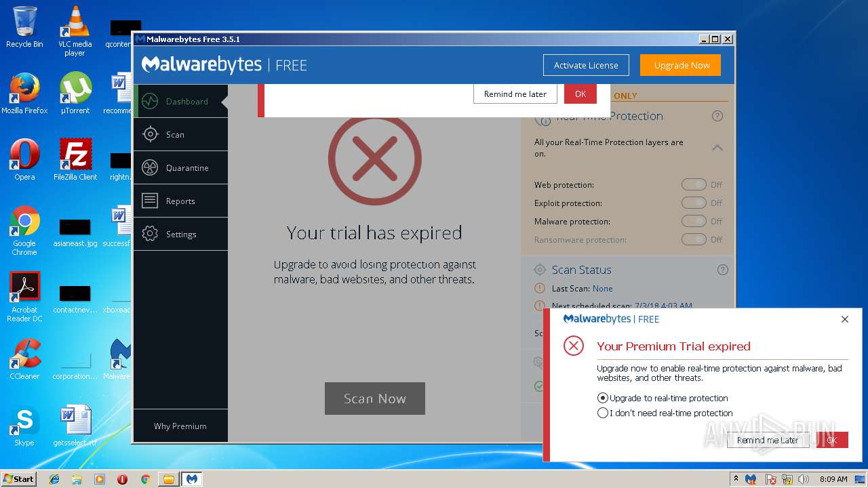Click the Dashboard pulse icon

150,101
